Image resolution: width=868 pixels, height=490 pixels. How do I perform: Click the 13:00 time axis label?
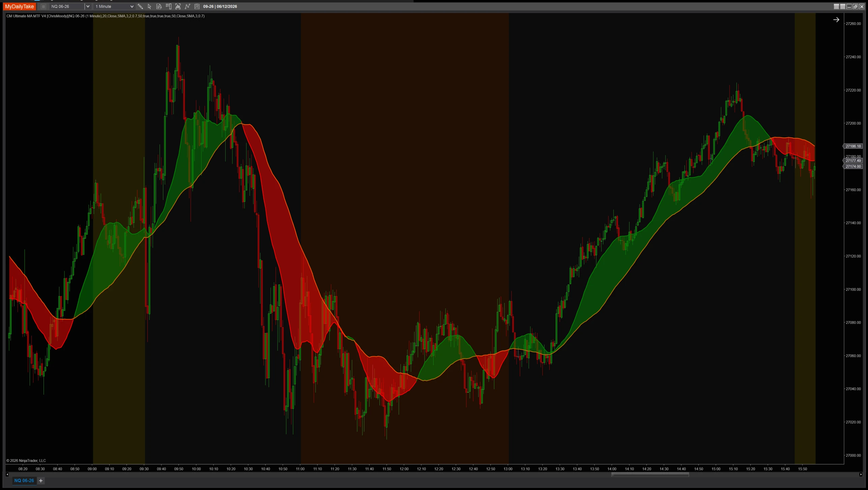(508, 469)
